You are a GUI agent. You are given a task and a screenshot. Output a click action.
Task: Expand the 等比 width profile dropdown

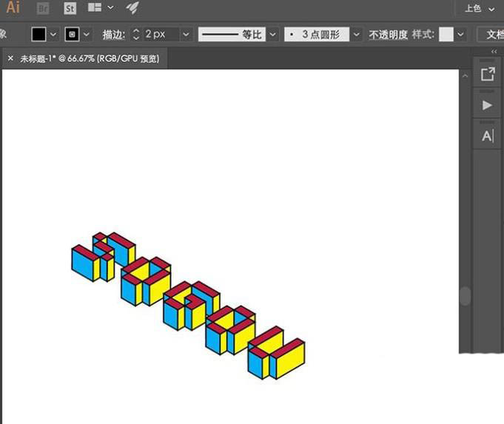coord(272,35)
